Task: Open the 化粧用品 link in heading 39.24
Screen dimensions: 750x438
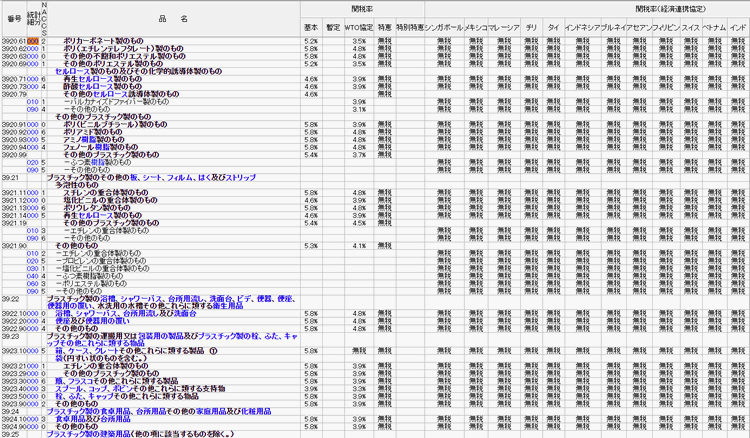Action: [256, 411]
